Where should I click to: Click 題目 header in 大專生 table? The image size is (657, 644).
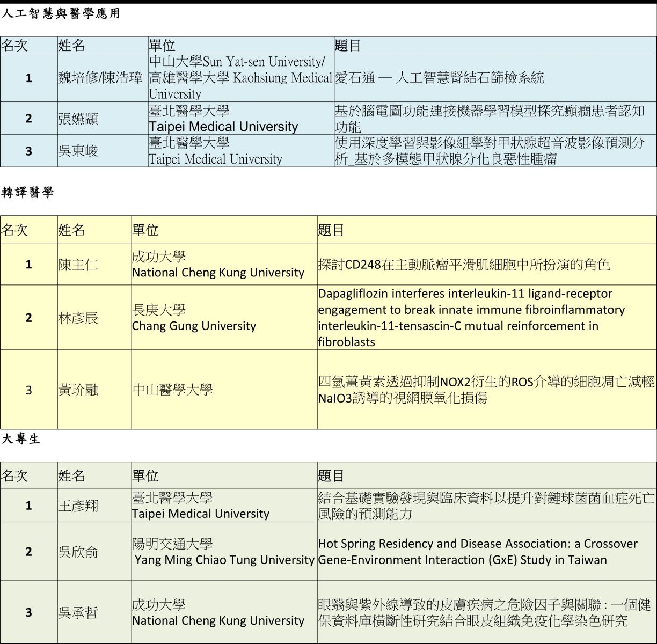[x=331, y=476]
